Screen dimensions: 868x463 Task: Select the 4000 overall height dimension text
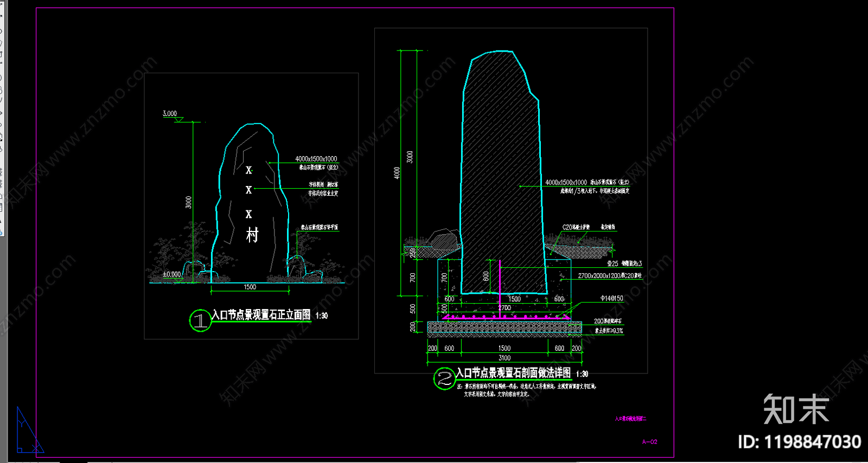click(x=397, y=172)
